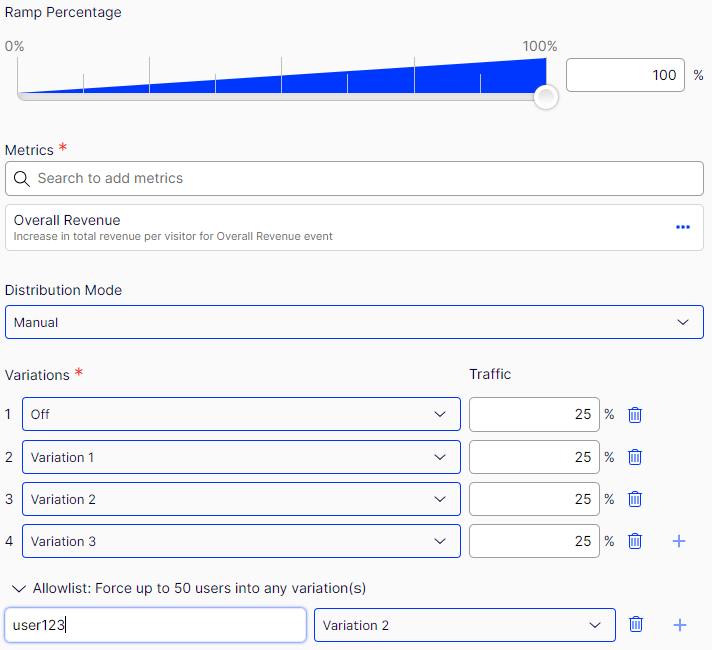Open allowlist Variation 2 dropdown
Screen dimensions: 712x650
pos(464,625)
